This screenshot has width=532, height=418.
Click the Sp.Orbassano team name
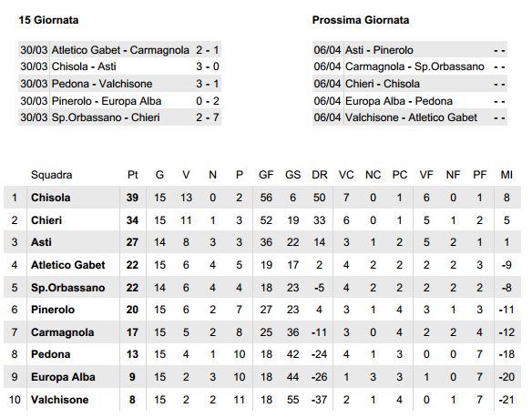[x=67, y=288]
